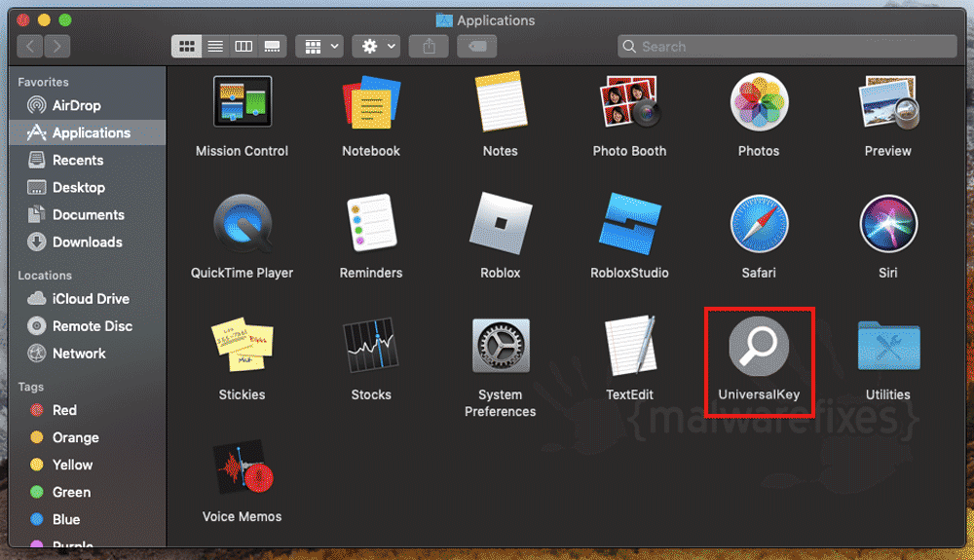Select the Orange tag
Screen dimensions: 974x560
[88, 437]
